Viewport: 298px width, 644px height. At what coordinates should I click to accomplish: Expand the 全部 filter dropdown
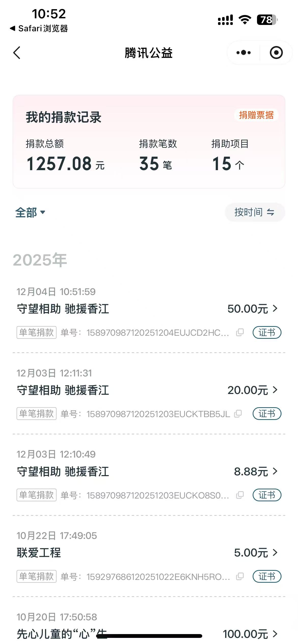[x=30, y=213]
